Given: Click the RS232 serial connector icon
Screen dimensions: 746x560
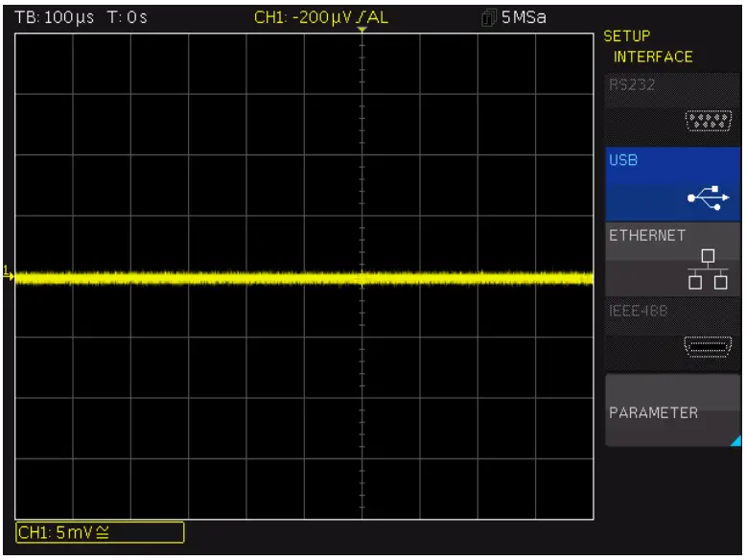Looking at the screenshot, I should pyautogui.click(x=709, y=121).
